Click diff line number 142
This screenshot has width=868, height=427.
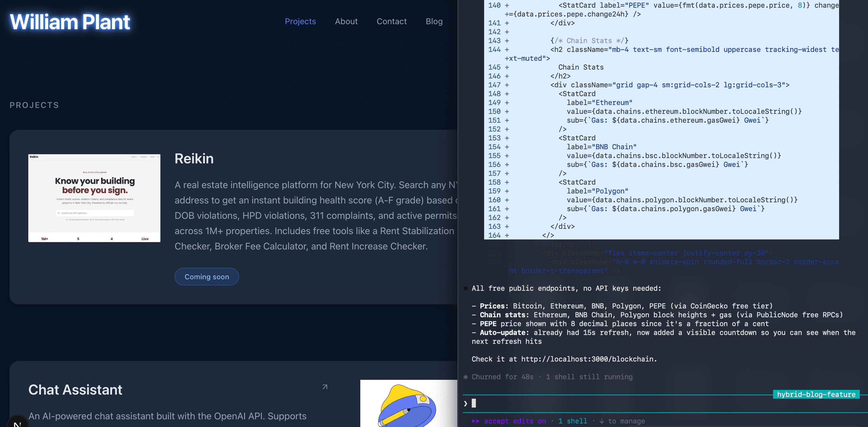pyautogui.click(x=494, y=32)
